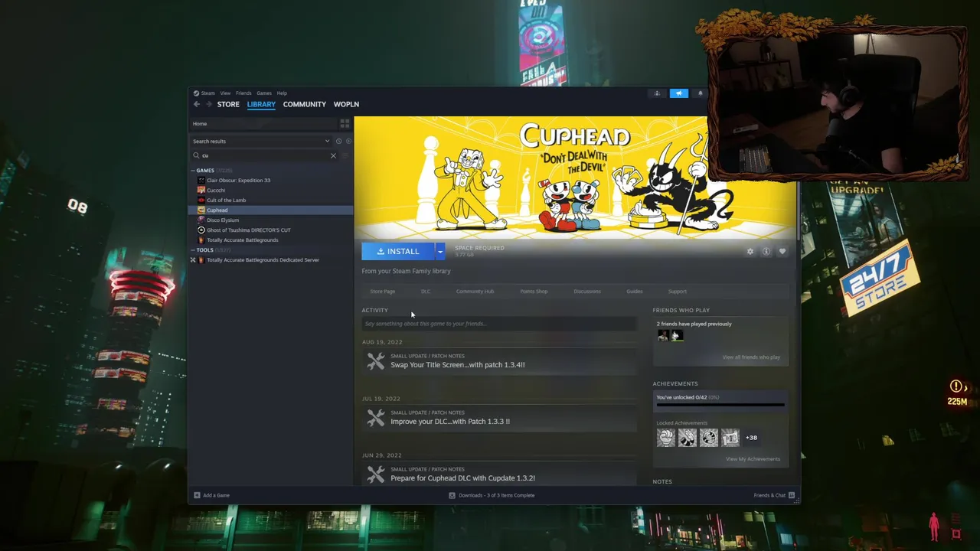Switch to the COMMUNITY tab

point(305,104)
